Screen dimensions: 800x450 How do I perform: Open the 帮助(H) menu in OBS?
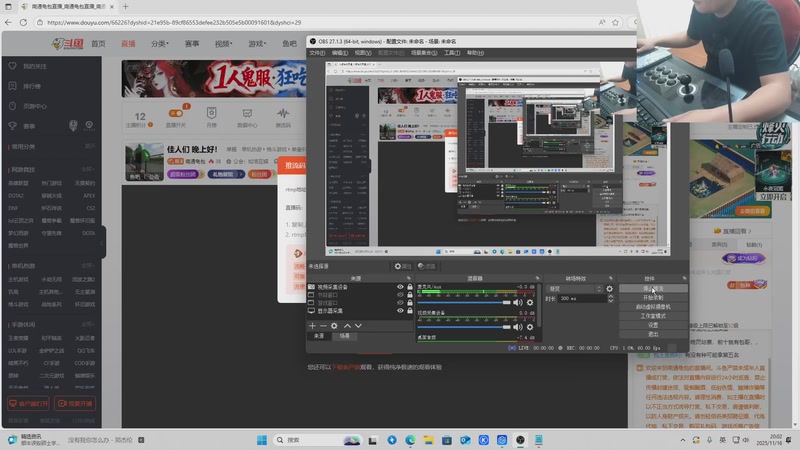476,53
